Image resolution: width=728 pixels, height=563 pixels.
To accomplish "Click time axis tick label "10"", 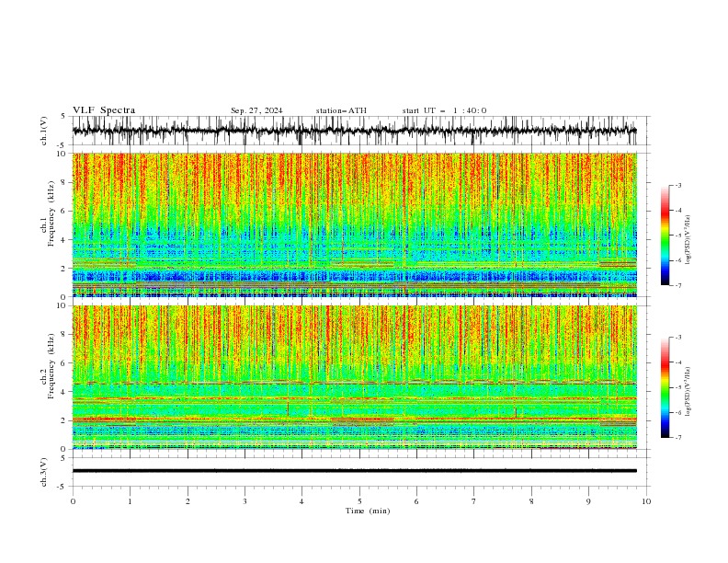I will click(x=646, y=501).
